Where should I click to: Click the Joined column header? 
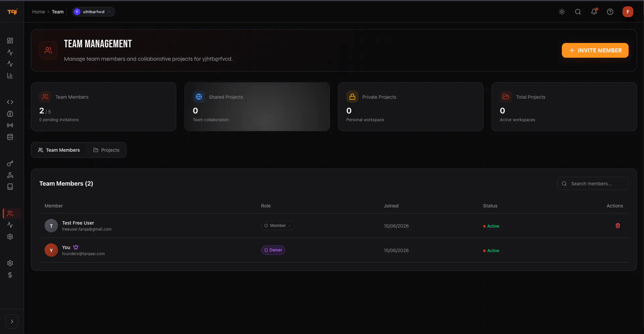click(x=391, y=206)
